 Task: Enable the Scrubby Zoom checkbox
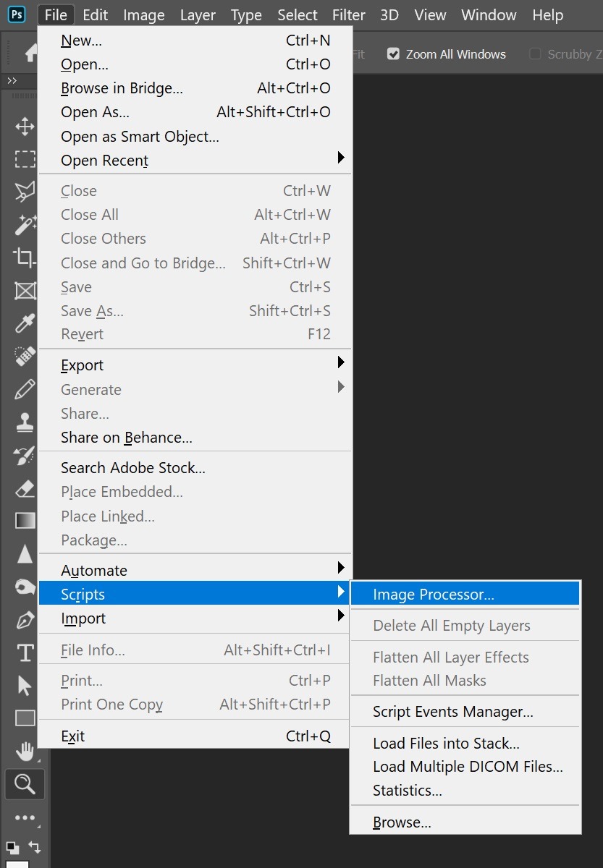click(535, 54)
